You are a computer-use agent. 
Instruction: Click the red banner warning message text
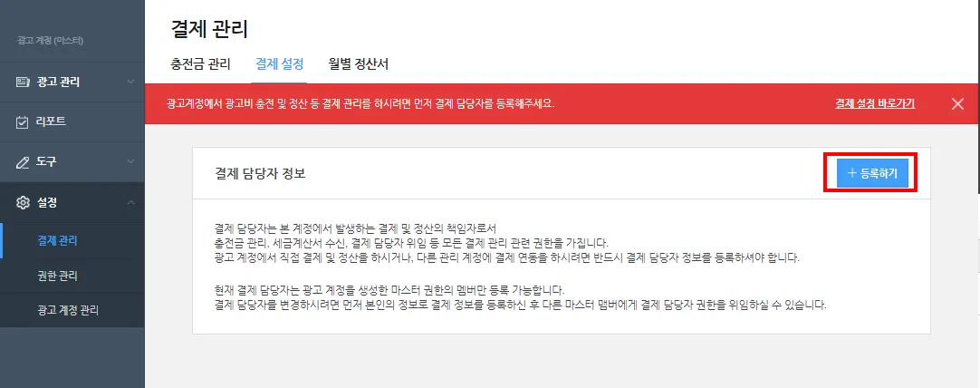360,104
